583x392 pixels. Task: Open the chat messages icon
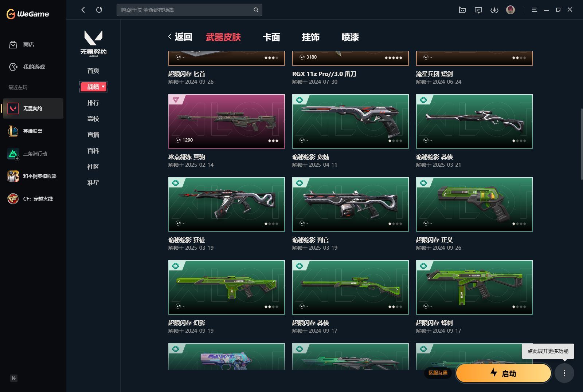478,10
